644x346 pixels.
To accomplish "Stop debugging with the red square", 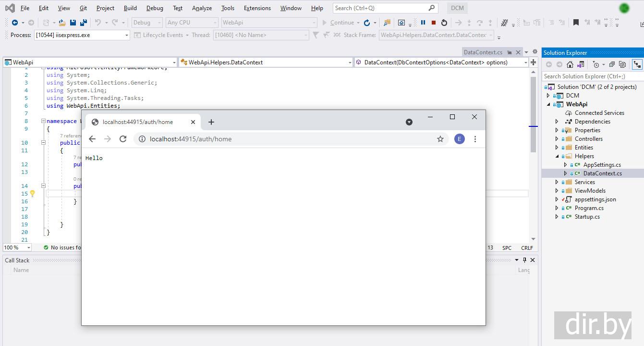I will [x=434, y=23].
